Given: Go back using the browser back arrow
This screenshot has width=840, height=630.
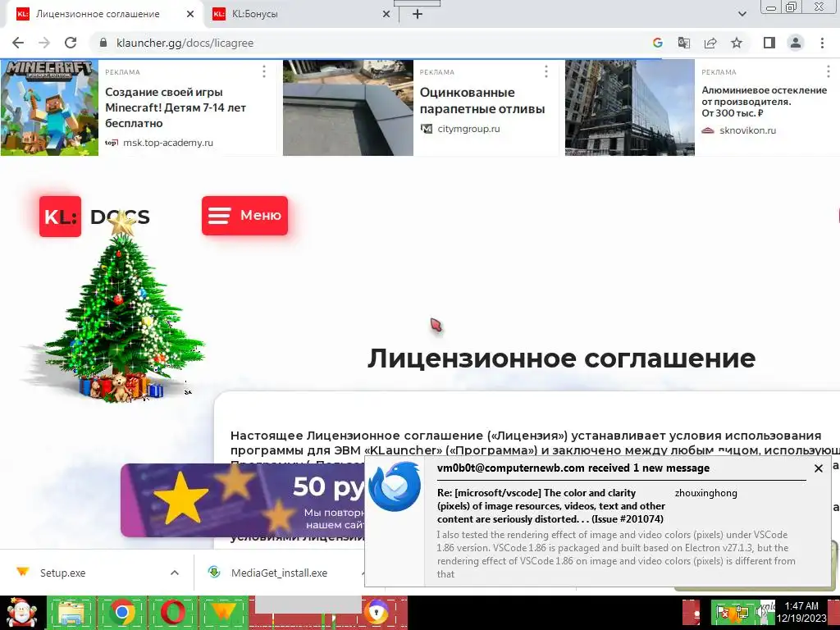Looking at the screenshot, I should 18,43.
